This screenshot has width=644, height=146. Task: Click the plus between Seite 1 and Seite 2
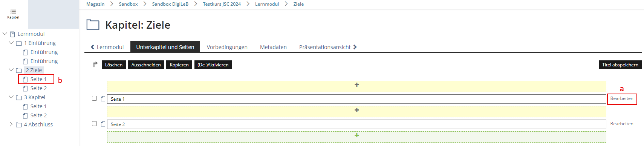click(356, 110)
